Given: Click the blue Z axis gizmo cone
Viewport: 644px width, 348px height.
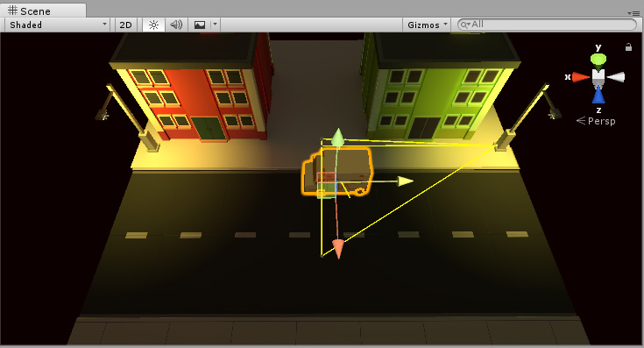Looking at the screenshot, I should (598, 95).
